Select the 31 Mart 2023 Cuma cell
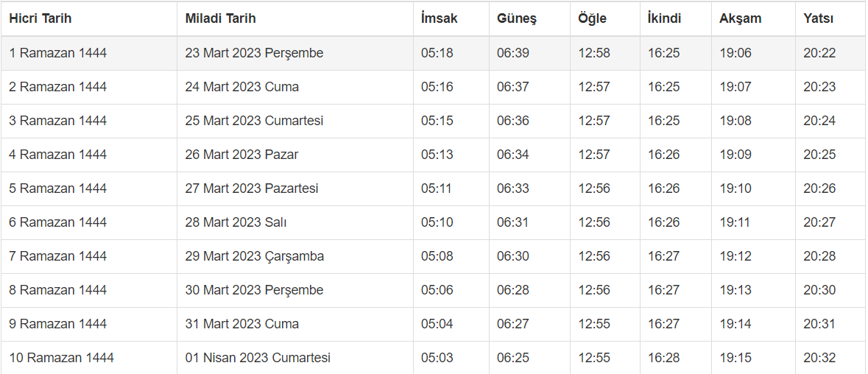This screenshot has height=374, width=868. [241, 324]
